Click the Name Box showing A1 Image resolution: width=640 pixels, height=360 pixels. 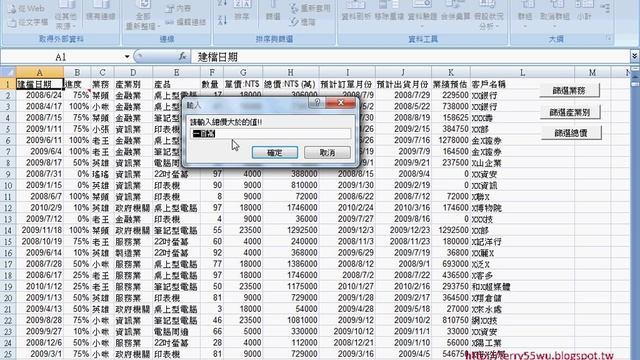point(61,57)
